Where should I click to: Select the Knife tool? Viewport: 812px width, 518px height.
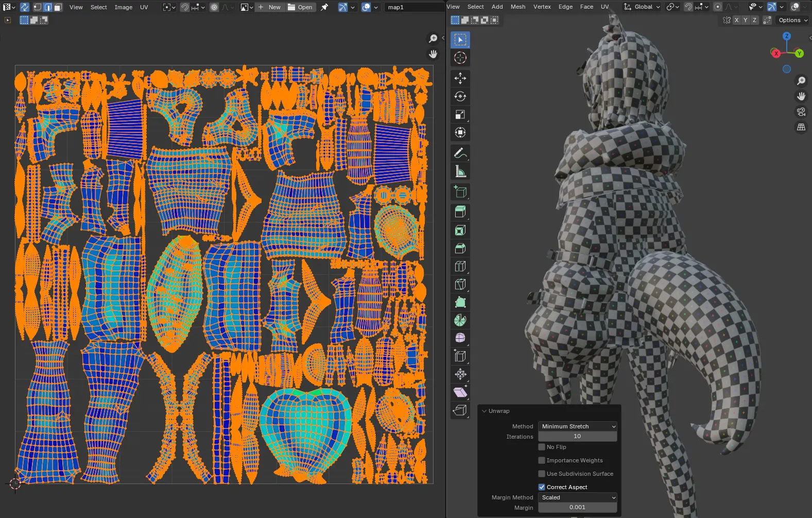click(x=460, y=284)
